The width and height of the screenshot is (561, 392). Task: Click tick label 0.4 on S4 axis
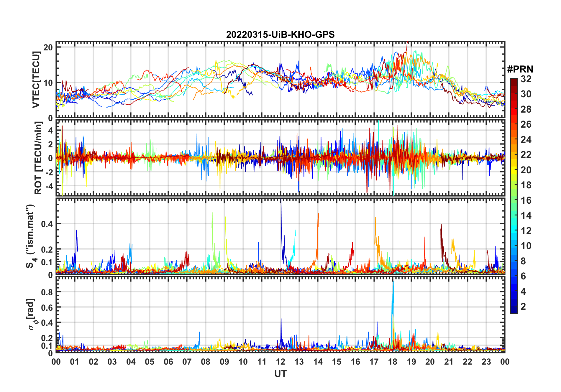coord(47,224)
